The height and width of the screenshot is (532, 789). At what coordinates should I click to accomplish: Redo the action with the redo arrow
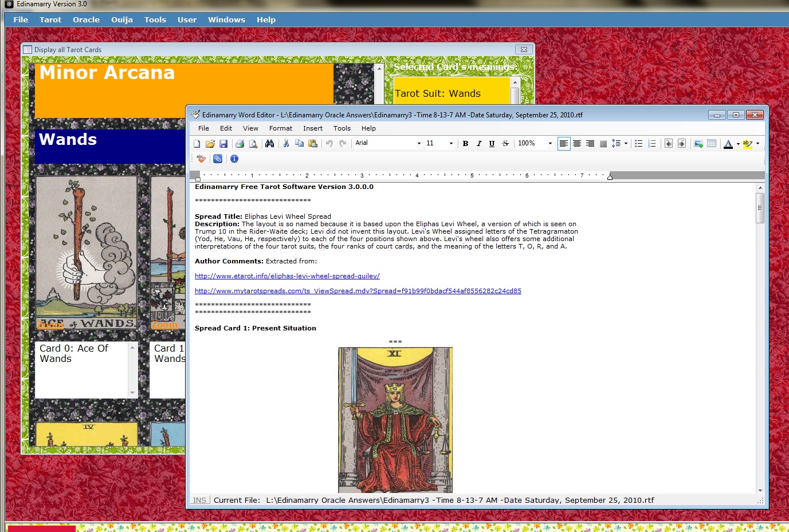point(343,144)
